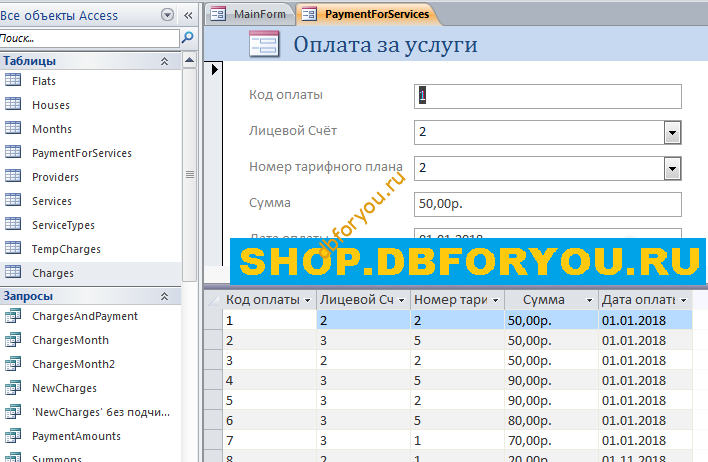Image resolution: width=708 pixels, height=462 pixels.
Task: Click the TempCharges table icon
Action: 13,248
